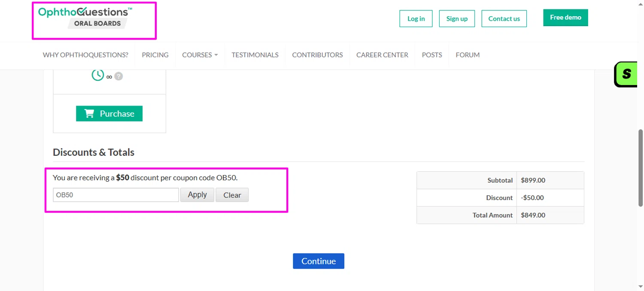
Task: Open the Career Center page
Action: (x=382, y=55)
